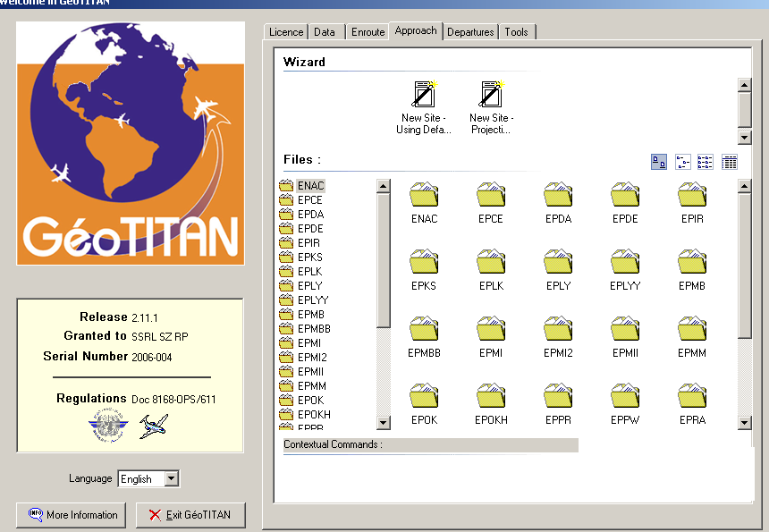The image size is (769, 532).
Task: Open the Language dropdown arrow
Action: [x=171, y=478]
